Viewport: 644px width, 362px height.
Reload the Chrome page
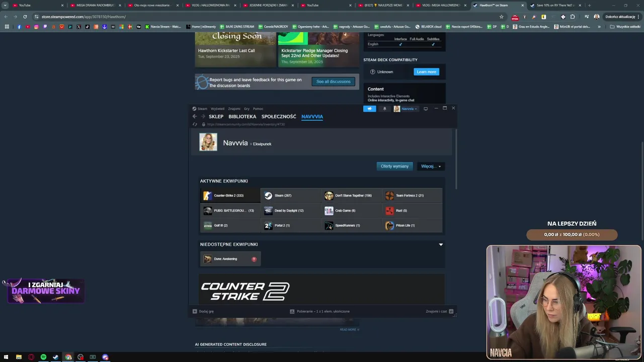tap(25, 17)
